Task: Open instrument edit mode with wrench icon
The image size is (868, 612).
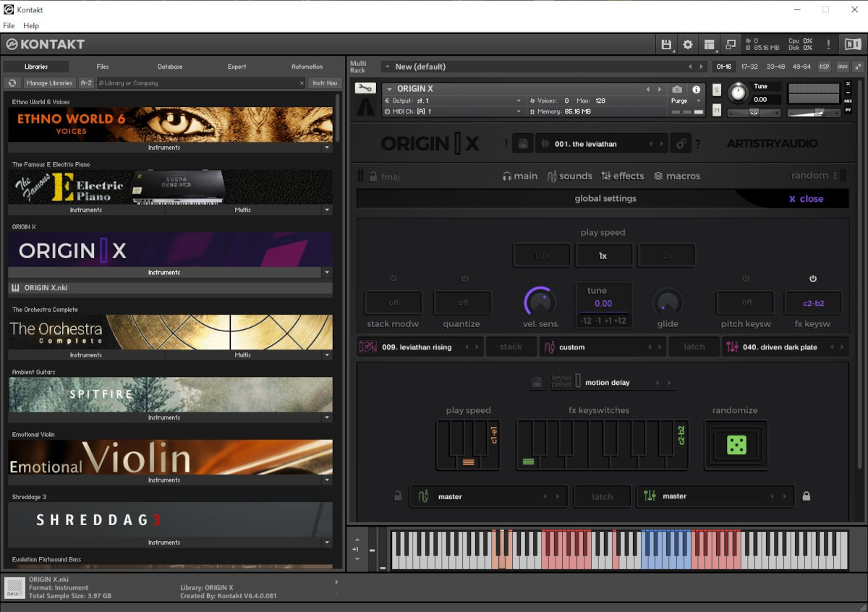Action: point(365,89)
